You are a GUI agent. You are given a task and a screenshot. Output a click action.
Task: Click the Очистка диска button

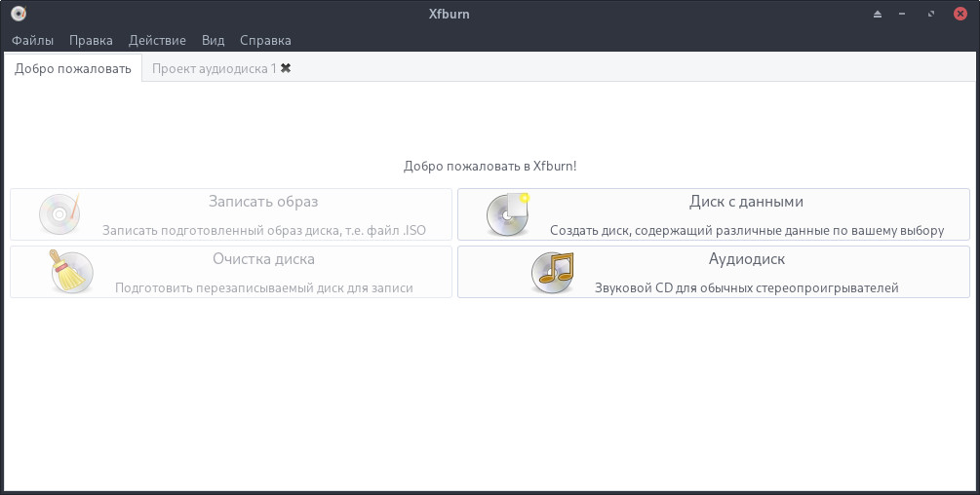231,272
